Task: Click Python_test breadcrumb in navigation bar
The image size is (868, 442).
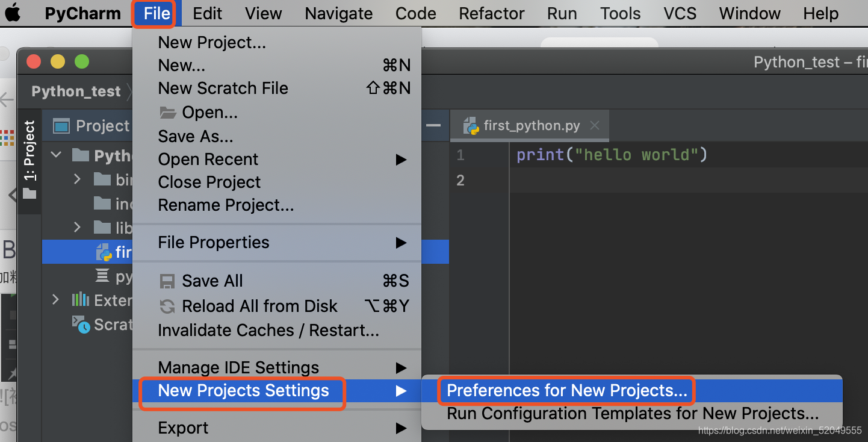Action: coord(76,91)
